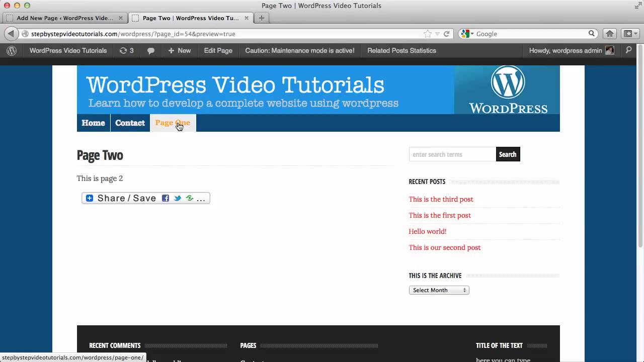
Task: Close the Page Two tab
Action: (x=247, y=18)
